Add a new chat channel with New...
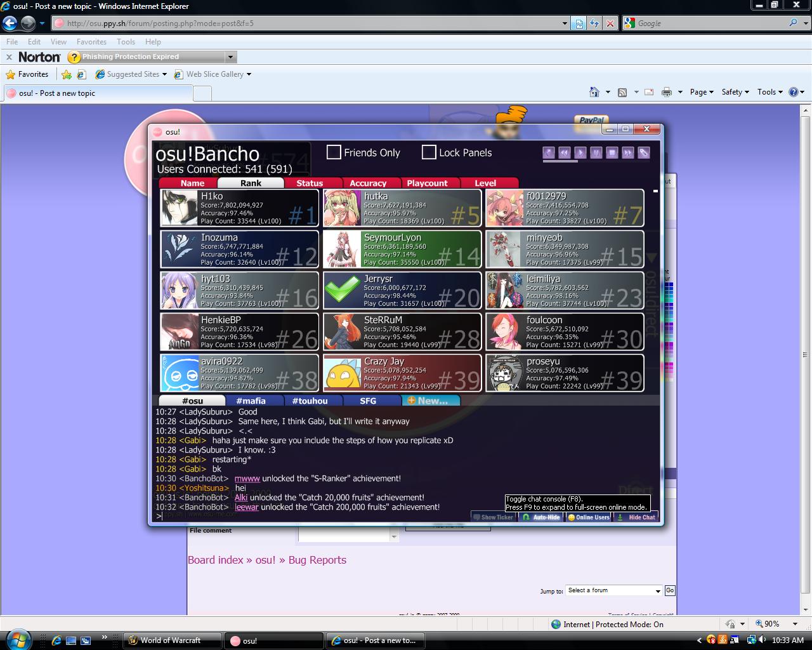Image resolution: width=812 pixels, height=650 pixels. [x=431, y=401]
